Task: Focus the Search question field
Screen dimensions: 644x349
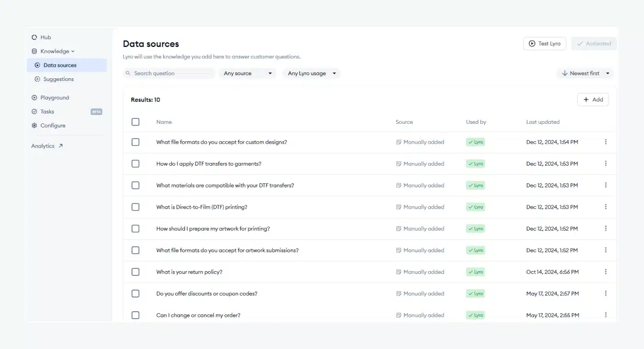Action: [x=169, y=73]
